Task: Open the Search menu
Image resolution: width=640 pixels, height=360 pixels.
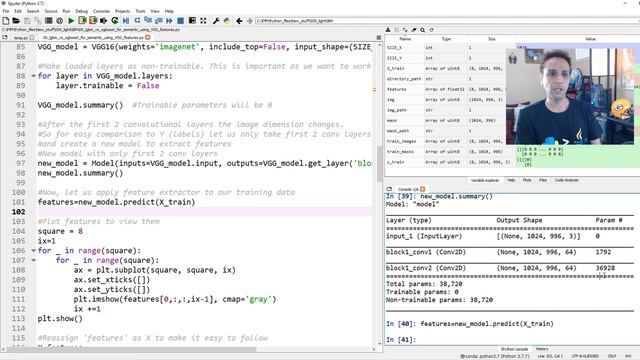Action: click(x=33, y=11)
